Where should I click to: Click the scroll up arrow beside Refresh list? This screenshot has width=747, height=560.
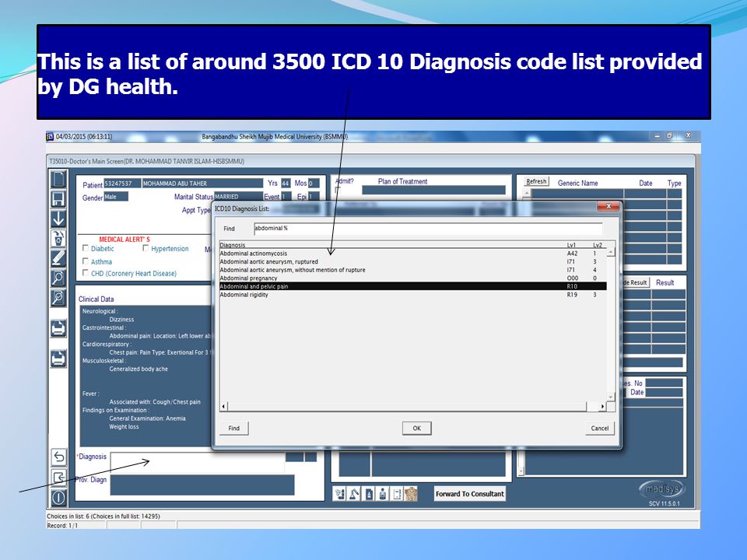[x=527, y=194]
